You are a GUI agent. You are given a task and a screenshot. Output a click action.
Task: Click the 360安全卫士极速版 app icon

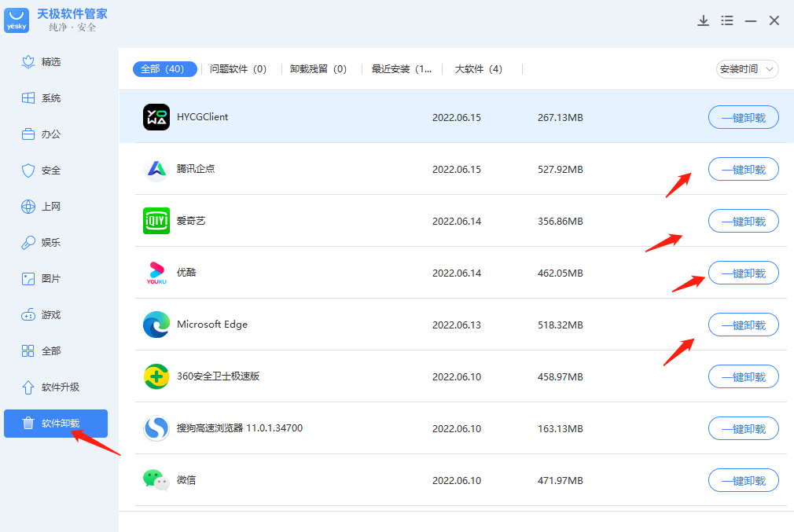coord(156,376)
